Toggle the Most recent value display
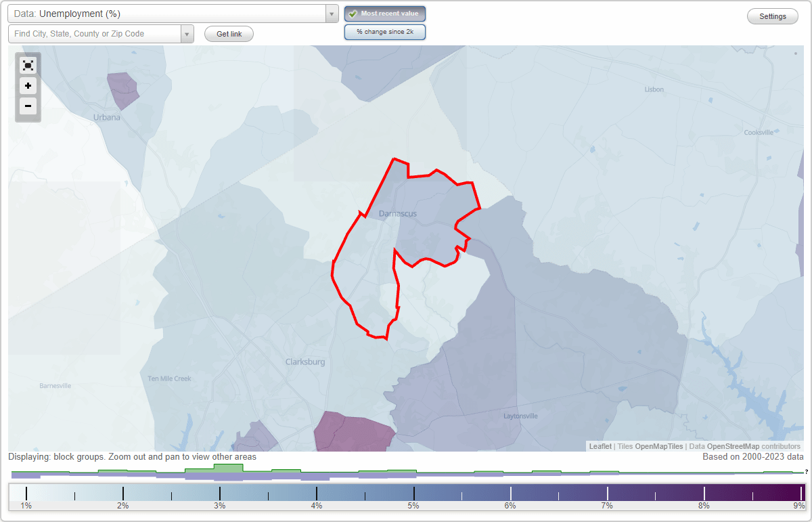 pyautogui.click(x=385, y=14)
